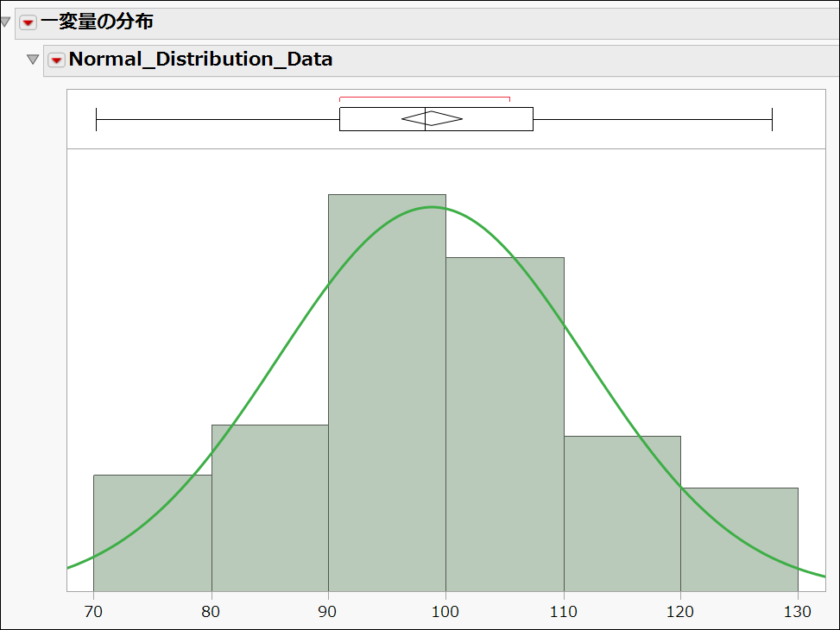Viewport: 840px width, 630px height.
Task: Click the axis label 120
Action: pyautogui.click(x=680, y=611)
